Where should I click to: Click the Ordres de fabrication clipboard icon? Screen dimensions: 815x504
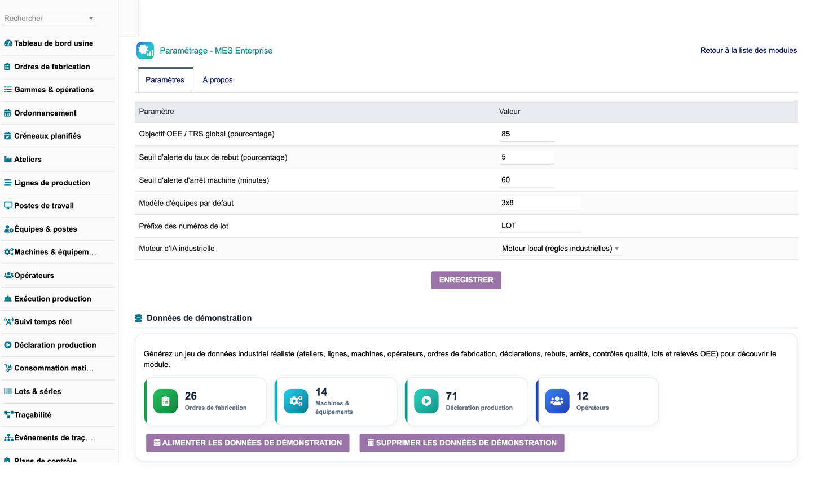[x=7, y=67]
